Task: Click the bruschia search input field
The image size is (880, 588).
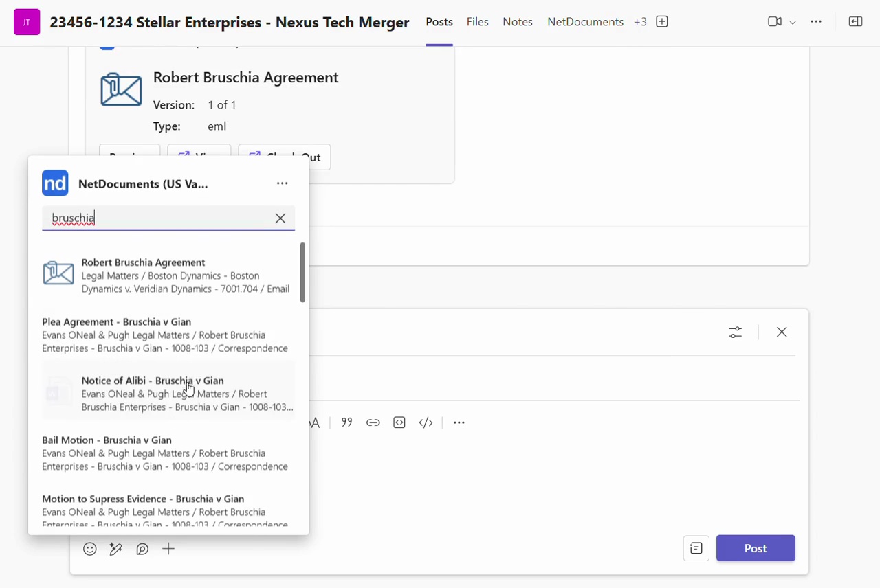Action: coord(158,218)
